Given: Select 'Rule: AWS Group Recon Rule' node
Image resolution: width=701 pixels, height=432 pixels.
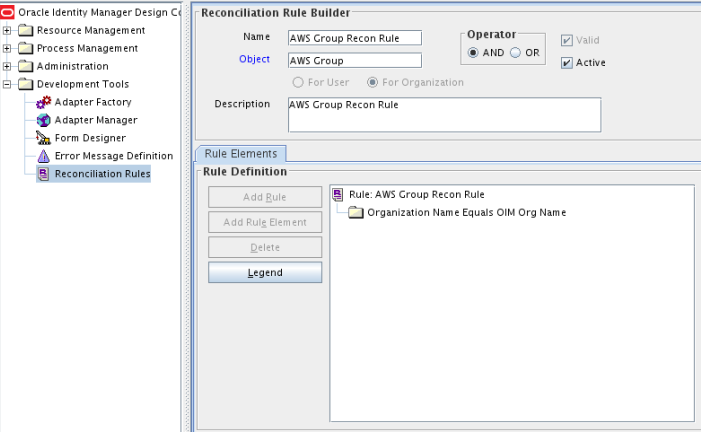Looking at the screenshot, I should click(417, 195).
